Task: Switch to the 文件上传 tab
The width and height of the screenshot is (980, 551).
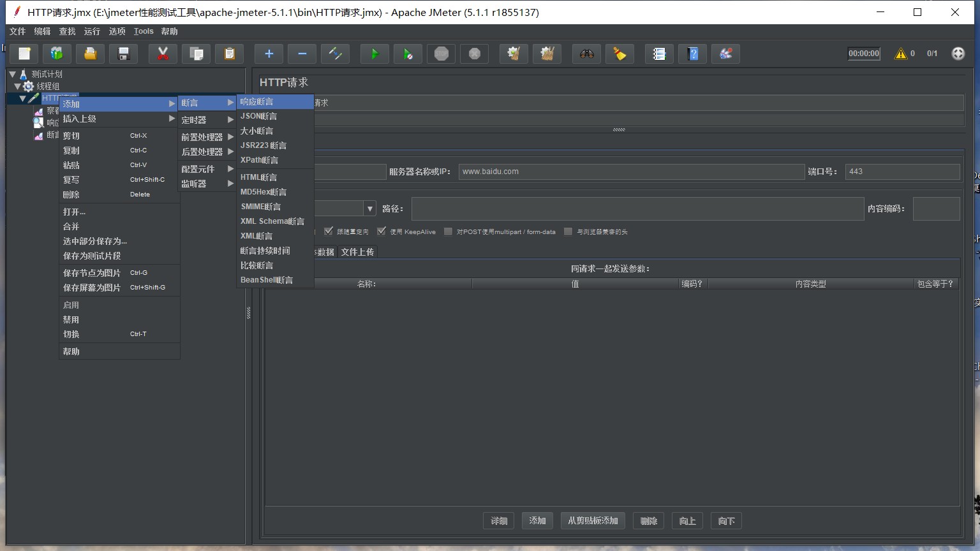Action: pyautogui.click(x=357, y=252)
